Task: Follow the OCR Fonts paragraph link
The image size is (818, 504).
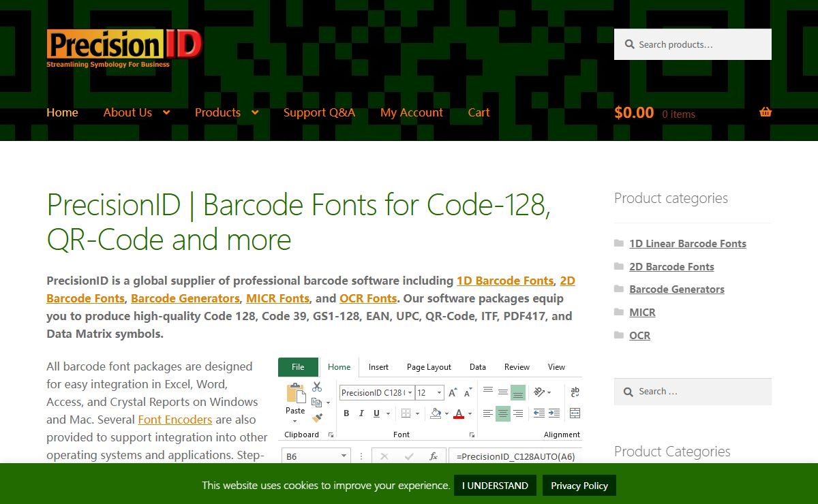Action: [368, 298]
